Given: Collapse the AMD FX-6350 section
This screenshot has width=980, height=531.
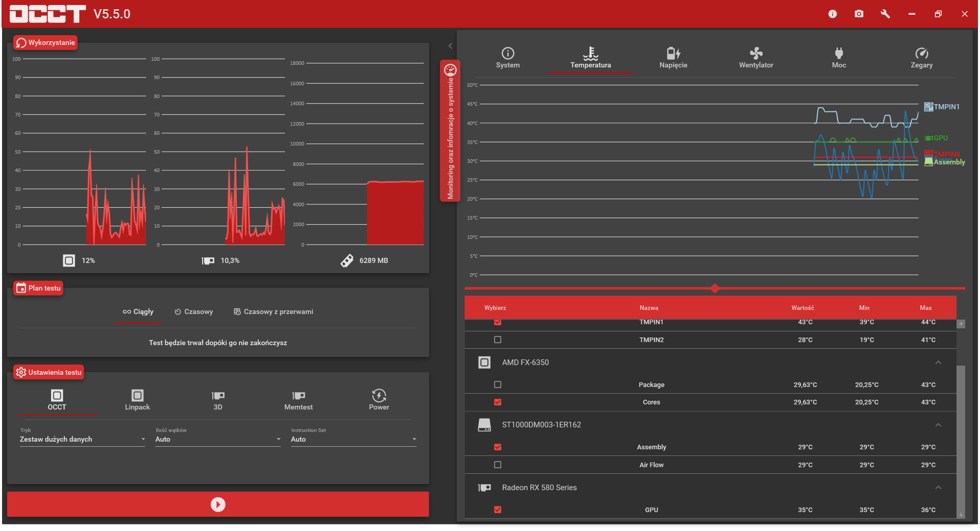Looking at the screenshot, I should pos(938,363).
